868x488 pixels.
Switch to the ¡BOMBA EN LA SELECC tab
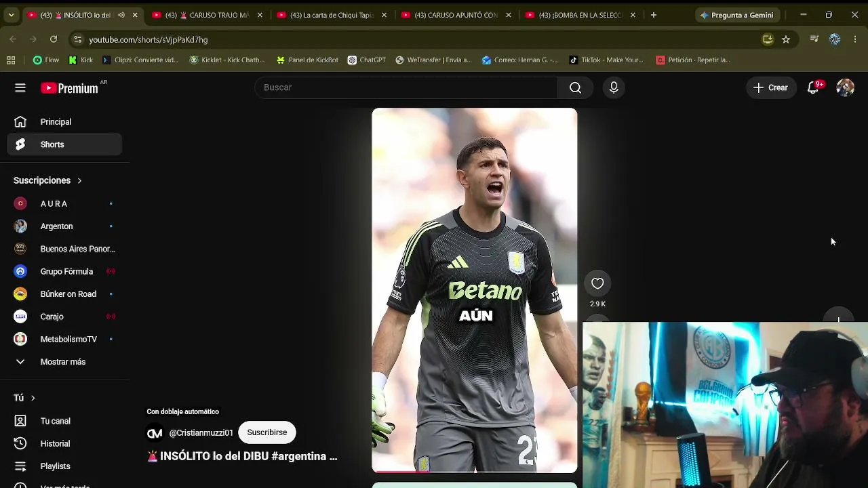[580, 15]
